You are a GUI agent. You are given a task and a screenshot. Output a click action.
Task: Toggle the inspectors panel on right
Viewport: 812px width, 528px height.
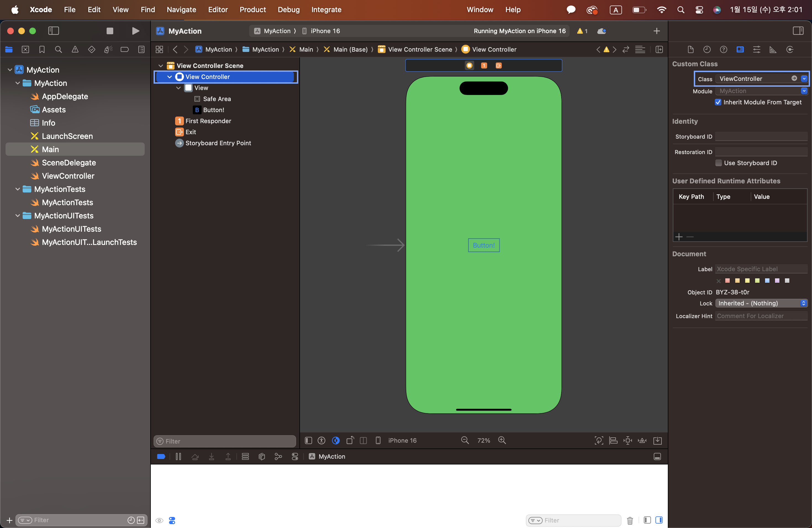click(x=798, y=31)
